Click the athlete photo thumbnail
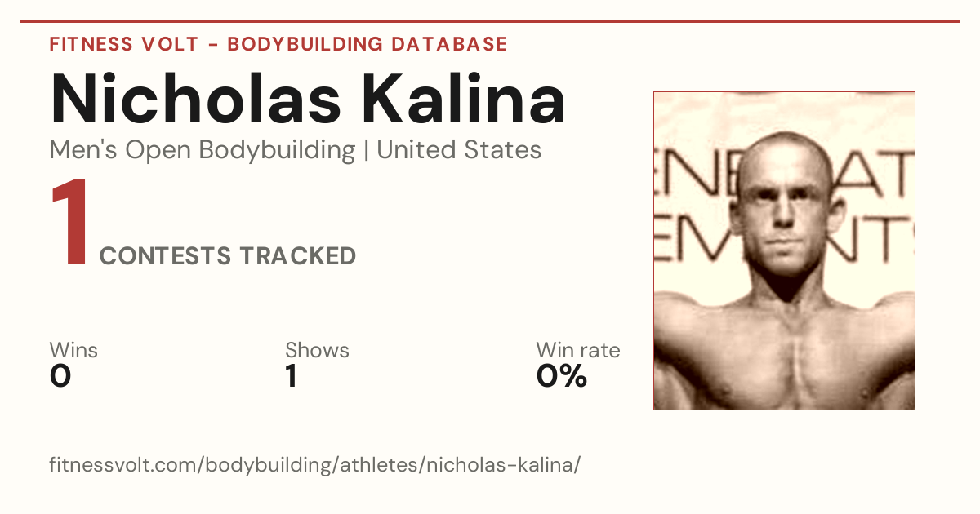The width and height of the screenshot is (980, 514). coord(784,250)
